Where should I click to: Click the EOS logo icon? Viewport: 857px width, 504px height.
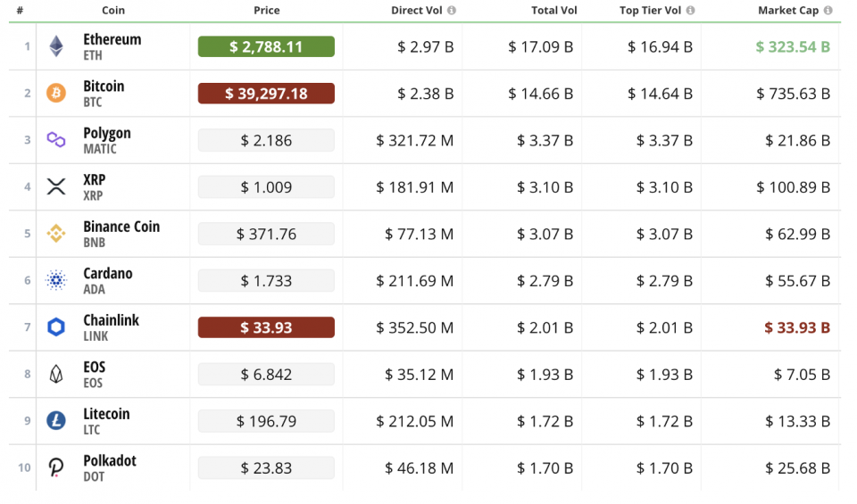[x=56, y=374]
